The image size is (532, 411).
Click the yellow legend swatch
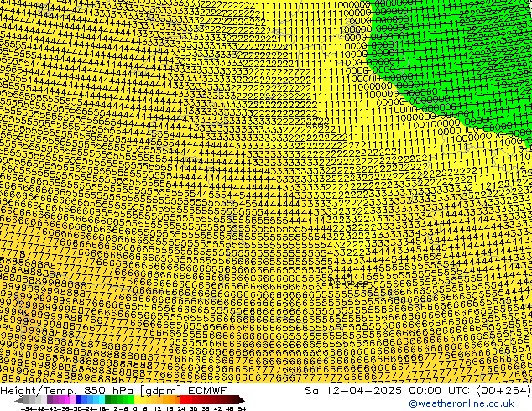(137, 400)
